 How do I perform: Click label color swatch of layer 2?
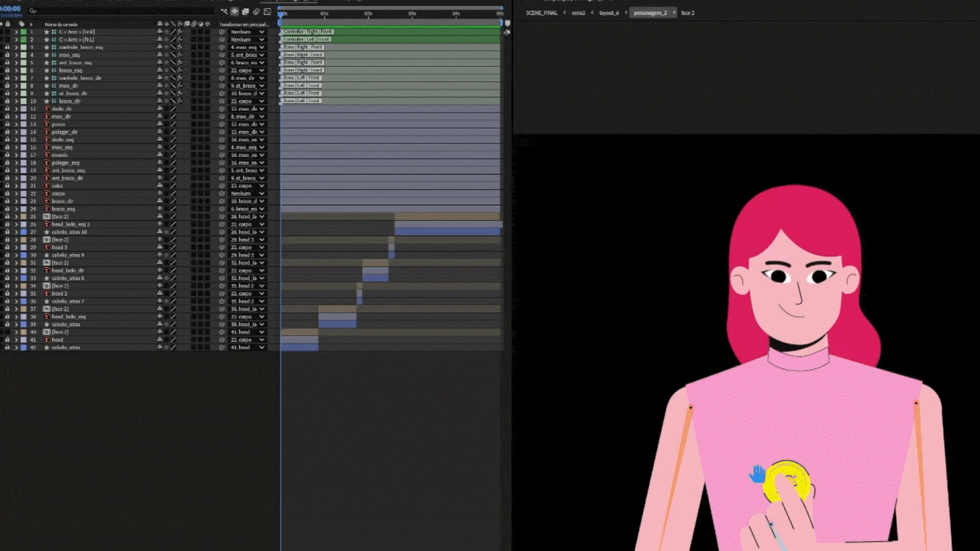(23, 39)
